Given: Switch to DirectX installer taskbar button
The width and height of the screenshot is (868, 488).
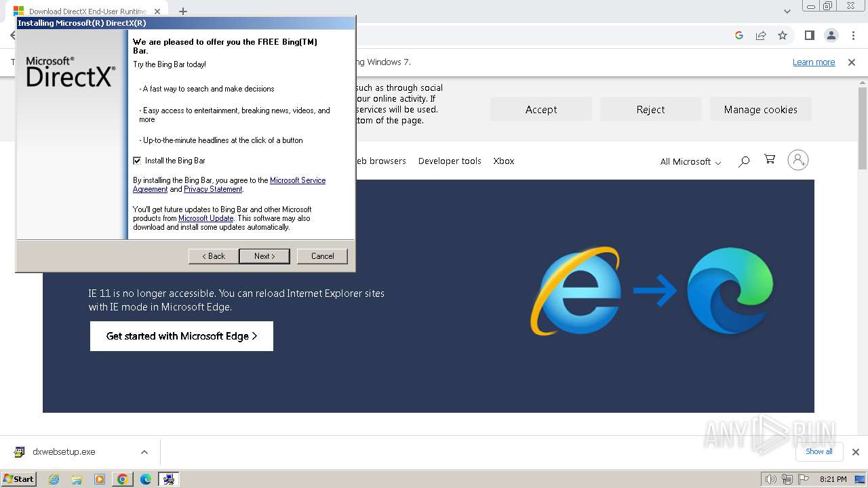Looking at the screenshot, I should click(x=169, y=479).
